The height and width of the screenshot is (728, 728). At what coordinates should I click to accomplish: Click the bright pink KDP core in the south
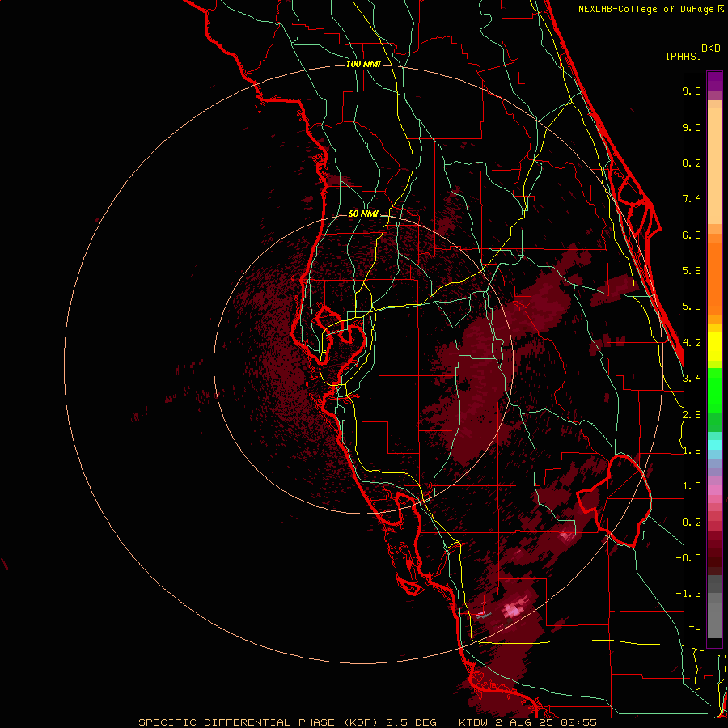point(515,609)
